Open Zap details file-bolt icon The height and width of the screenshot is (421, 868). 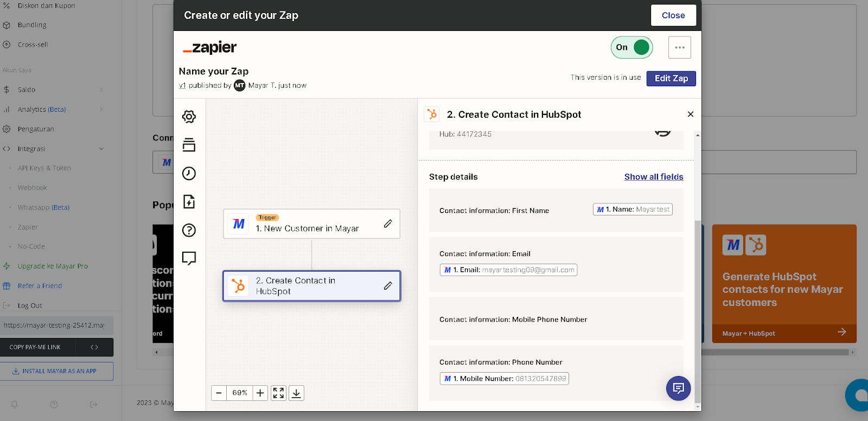click(189, 202)
